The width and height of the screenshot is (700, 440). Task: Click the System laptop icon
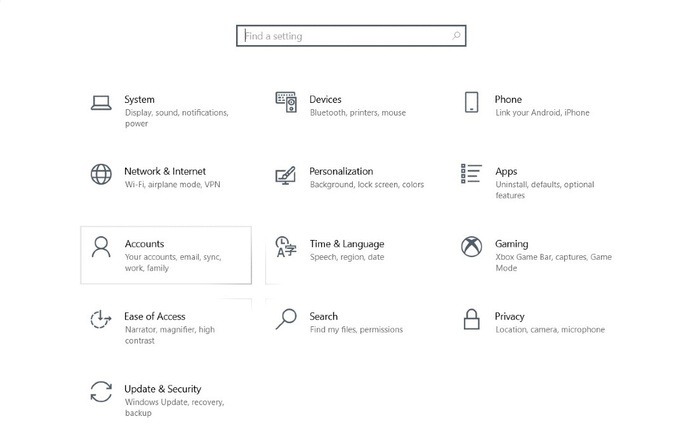[100, 102]
